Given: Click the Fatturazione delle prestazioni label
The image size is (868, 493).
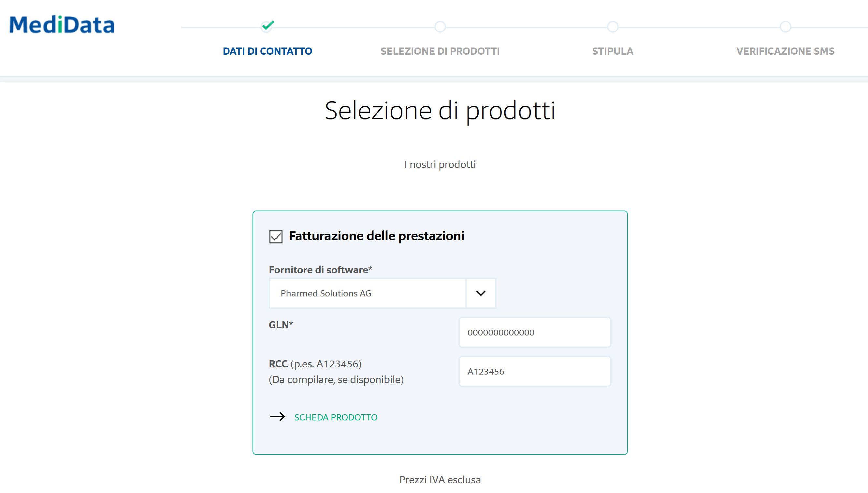Looking at the screenshot, I should [x=377, y=236].
